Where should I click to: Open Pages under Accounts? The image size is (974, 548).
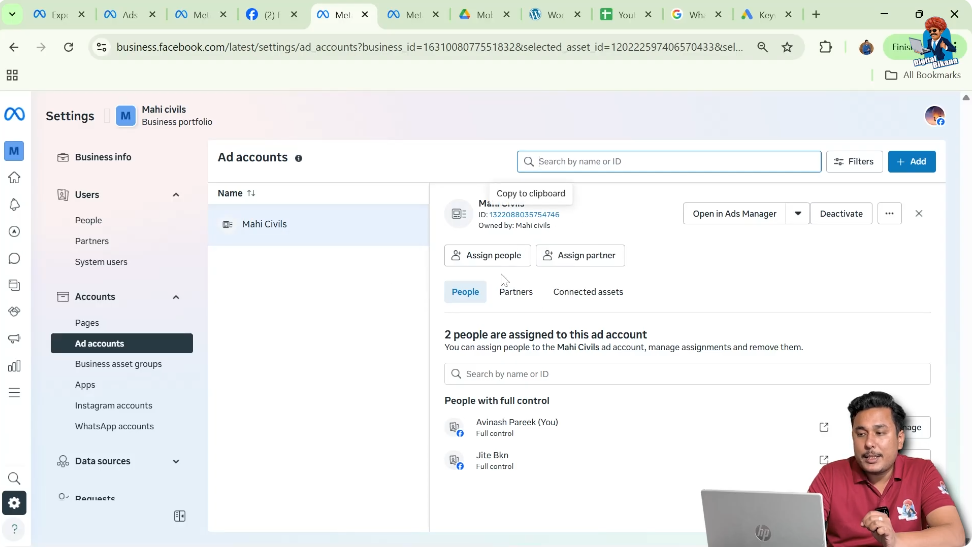pyautogui.click(x=87, y=323)
